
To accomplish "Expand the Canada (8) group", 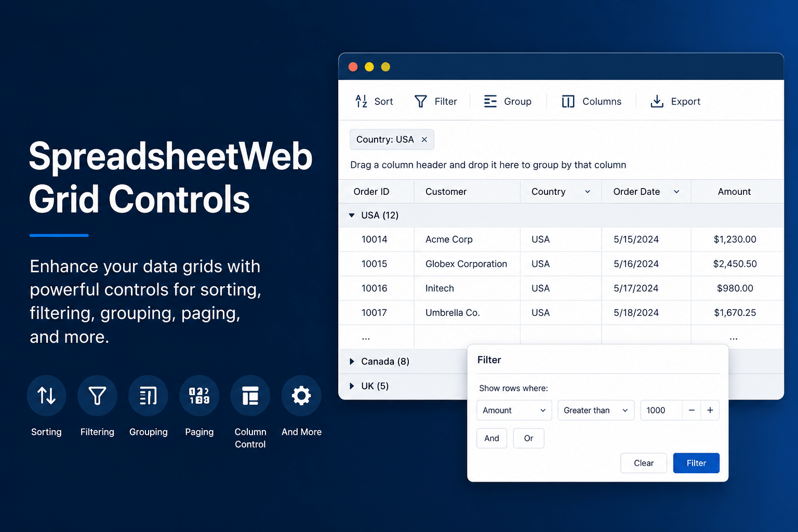I will click(x=352, y=361).
